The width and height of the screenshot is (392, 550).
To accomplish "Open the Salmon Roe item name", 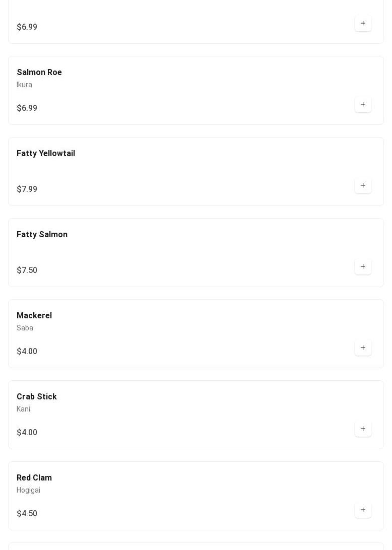I will point(39,73).
